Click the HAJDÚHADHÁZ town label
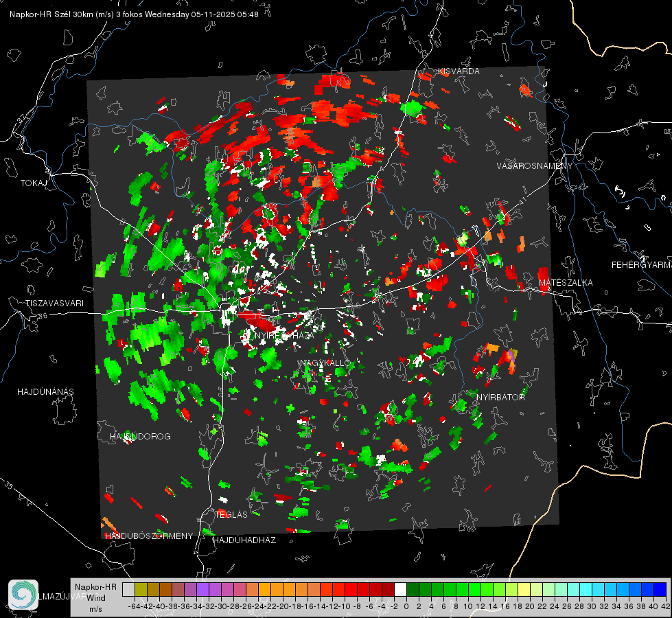 coord(244,540)
